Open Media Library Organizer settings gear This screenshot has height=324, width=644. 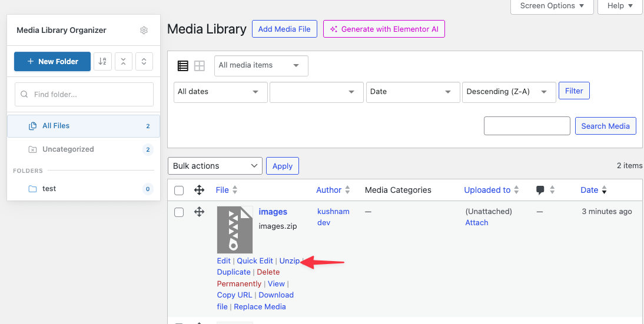tap(144, 31)
